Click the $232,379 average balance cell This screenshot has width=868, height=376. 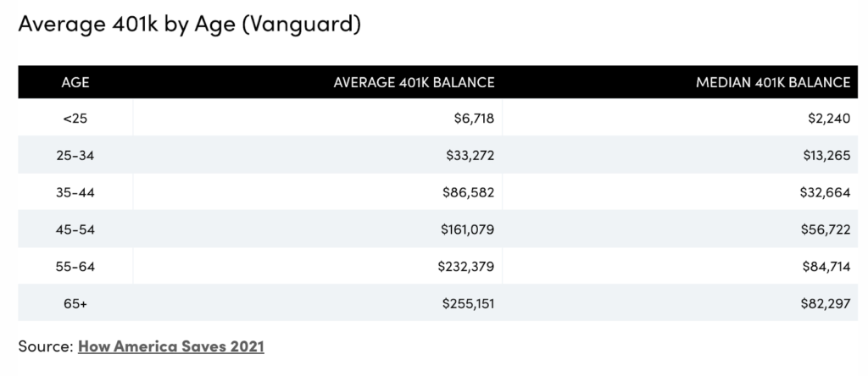click(x=467, y=266)
